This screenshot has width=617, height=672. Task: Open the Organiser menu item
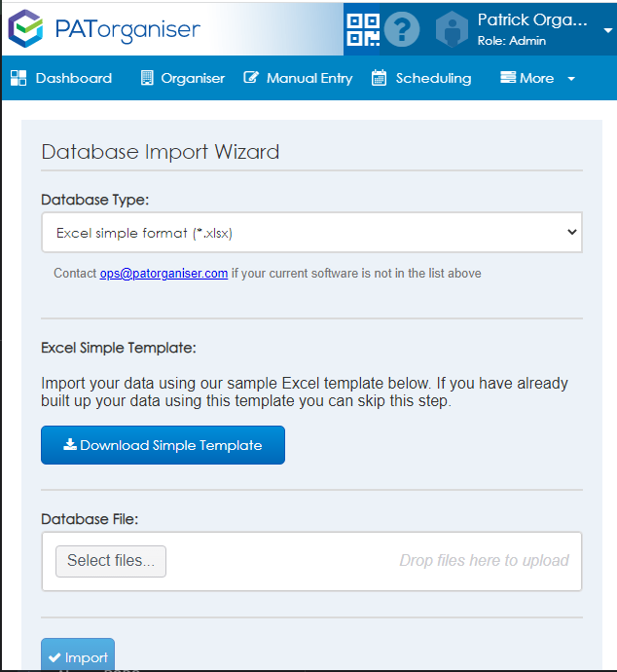pos(193,79)
